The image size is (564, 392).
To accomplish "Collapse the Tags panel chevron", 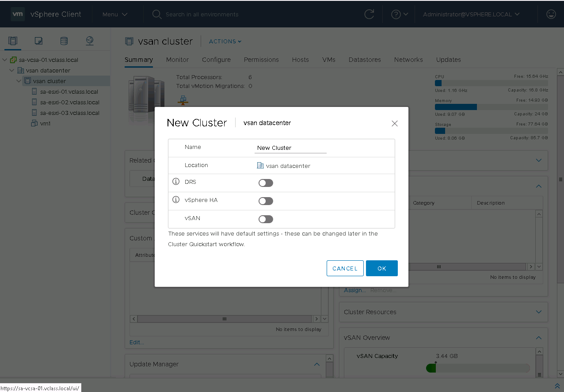I will pos(539,186).
